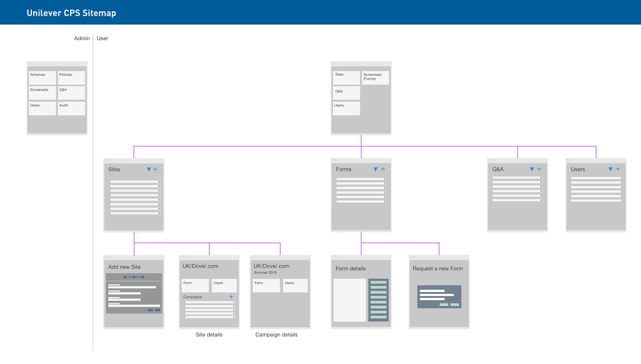Click the dialog box in Request a new Form
The height and width of the screenshot is (364, 641).
tap(439, 296)
